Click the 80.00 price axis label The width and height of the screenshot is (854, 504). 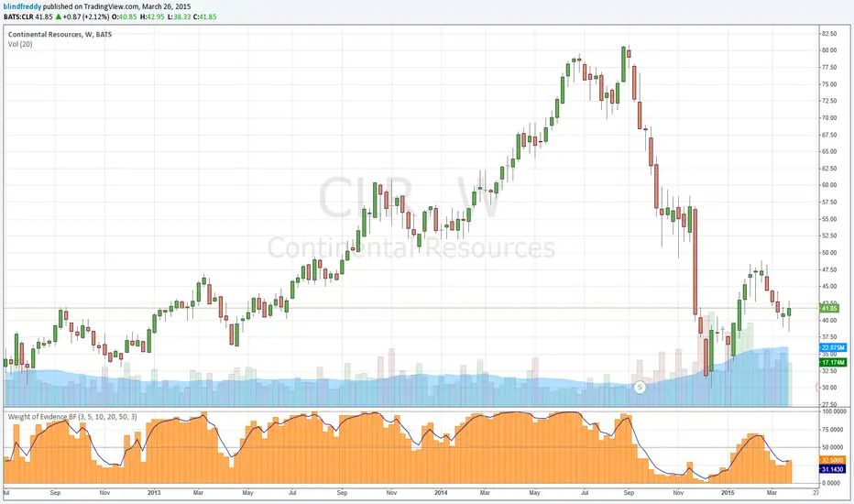tap(829, 50)
